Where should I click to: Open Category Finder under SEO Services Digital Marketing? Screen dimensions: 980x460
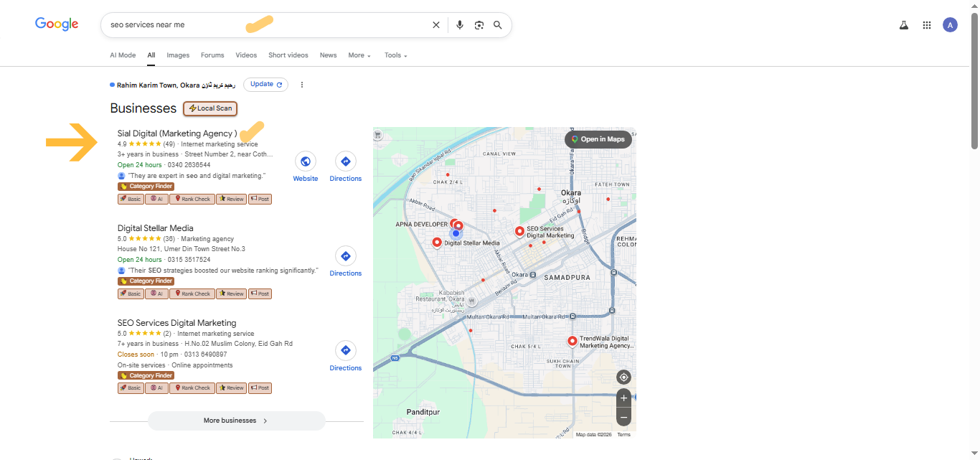(x=146, y=375)
